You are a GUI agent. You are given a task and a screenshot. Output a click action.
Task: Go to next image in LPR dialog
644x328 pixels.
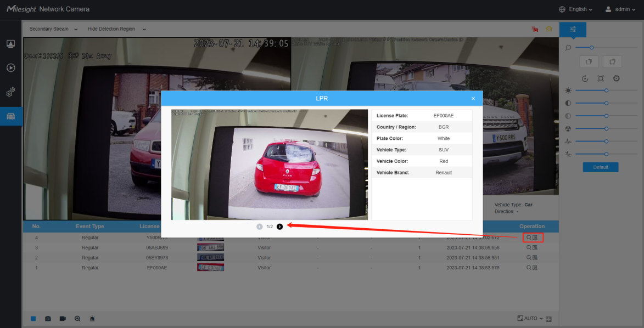point(279,227)
